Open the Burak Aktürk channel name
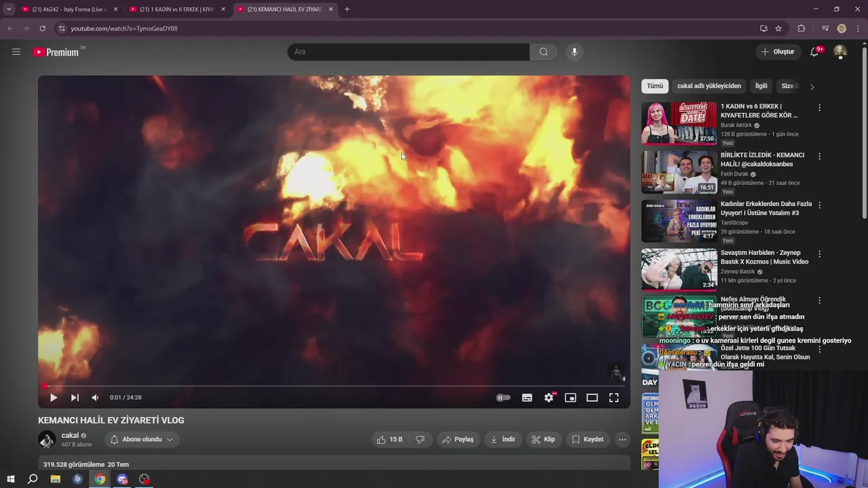 click(x=736, y=125)
